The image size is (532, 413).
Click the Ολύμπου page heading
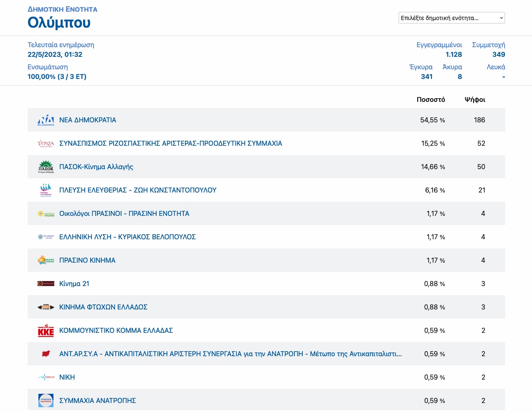(59, 23)
